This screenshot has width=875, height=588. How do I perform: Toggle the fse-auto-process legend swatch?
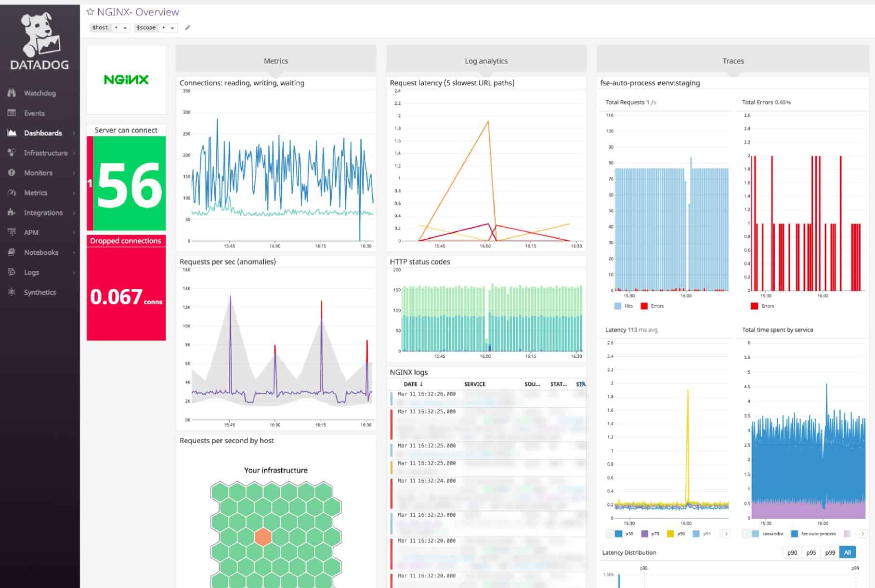(x=795, y=534)
